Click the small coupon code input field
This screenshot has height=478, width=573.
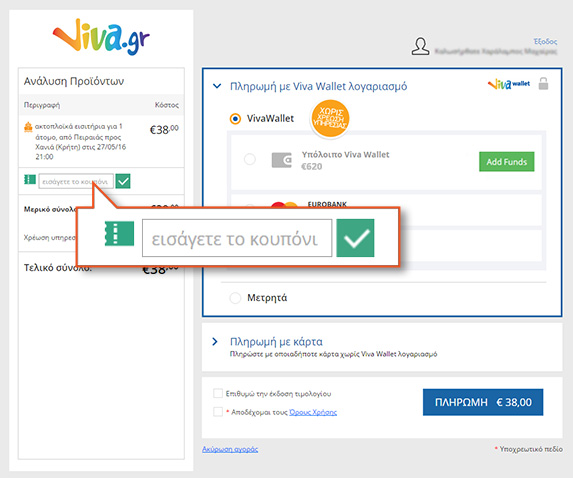click(x=76, y=181)
